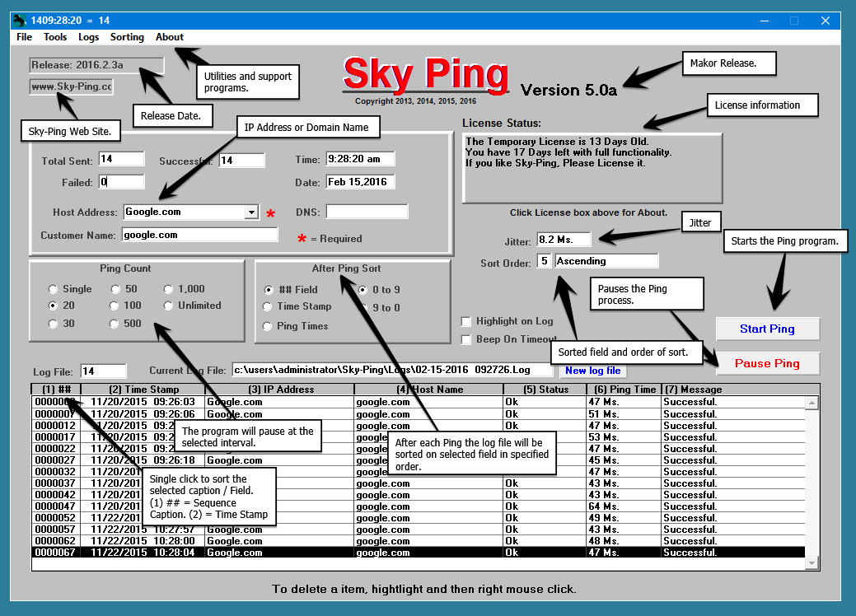Click the scroll up arrow in log list
856x616 pixels.
point(812,404)
